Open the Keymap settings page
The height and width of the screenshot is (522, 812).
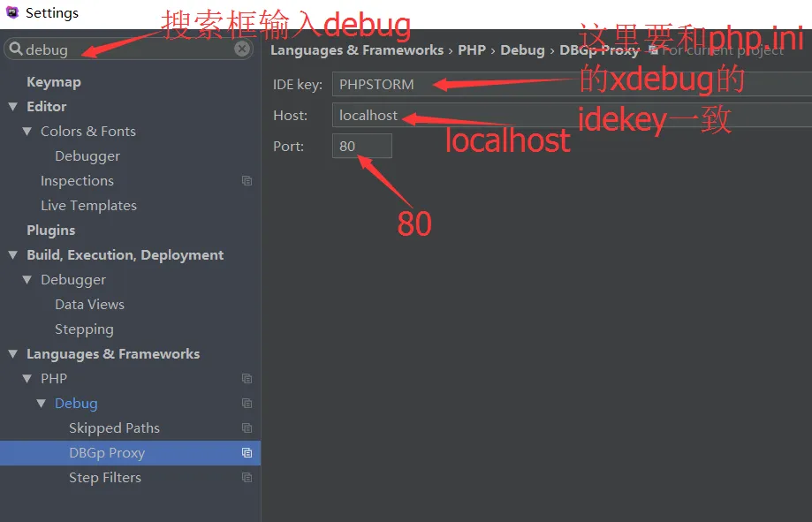(54, 82)
